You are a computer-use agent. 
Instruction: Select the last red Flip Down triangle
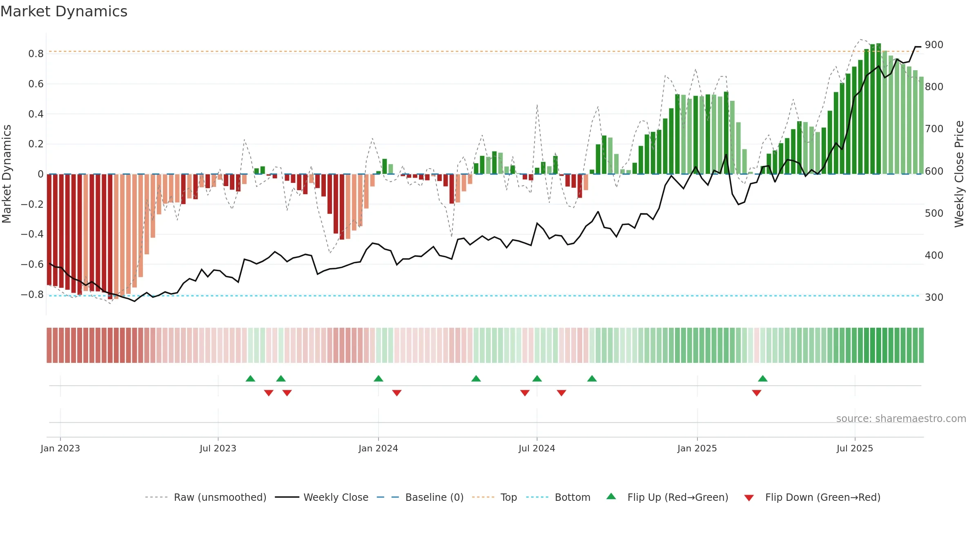[757, 393]
